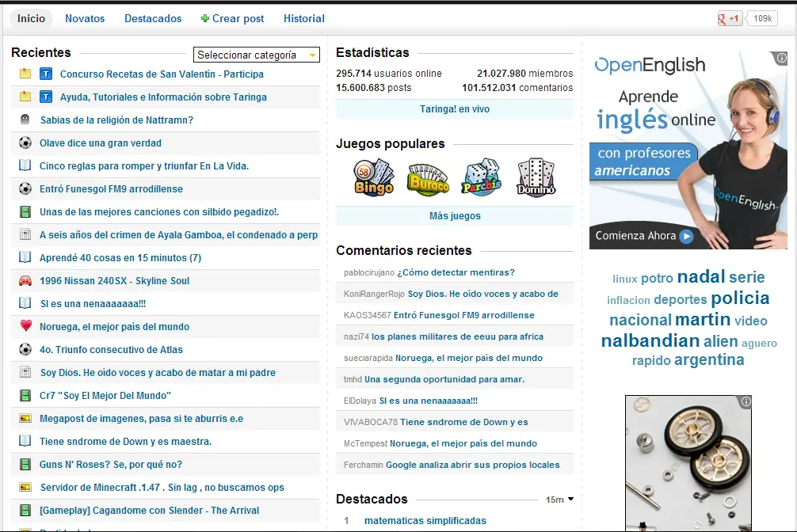The width and height of the screenshot is (797, 532).
Task: Click image icon beside Servidor de Minecraft post
Action: [25, 487]
